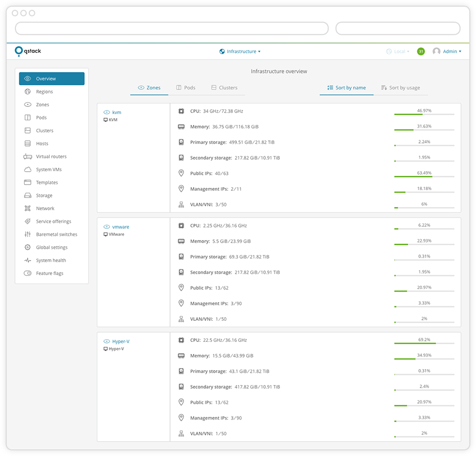Open the kvm zone link
This screenshot has width=476, height=456.
tap(117, 113)
